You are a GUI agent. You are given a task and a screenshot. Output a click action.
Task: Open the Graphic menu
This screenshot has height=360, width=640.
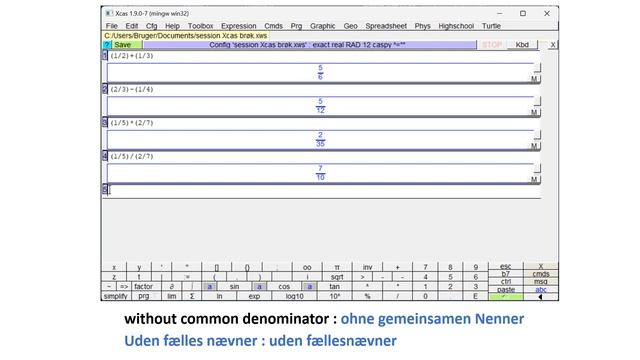(x=322, y=26)
